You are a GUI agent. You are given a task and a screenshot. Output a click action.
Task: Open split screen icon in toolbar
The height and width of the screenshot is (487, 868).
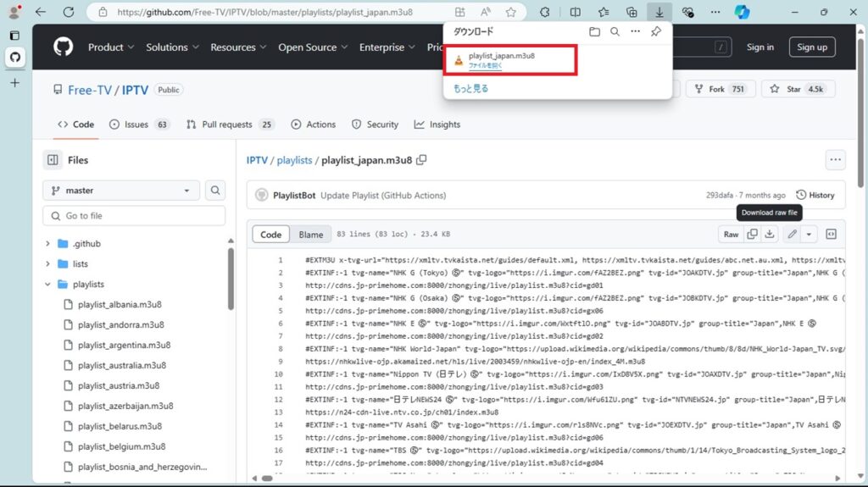576,12
